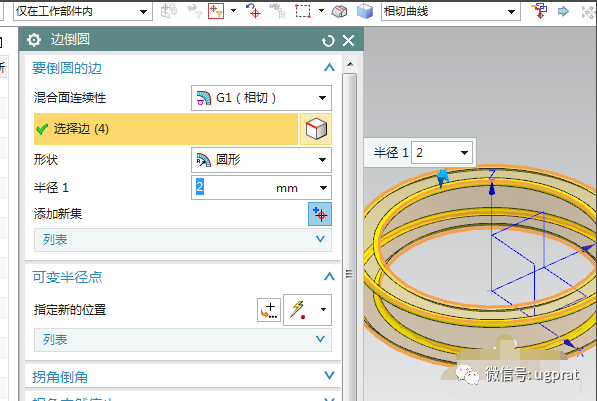Open the 半径 1 mm options arrow
Viewport: 597px width, 401px height.
pyautogui.click(x=323, y=188)
